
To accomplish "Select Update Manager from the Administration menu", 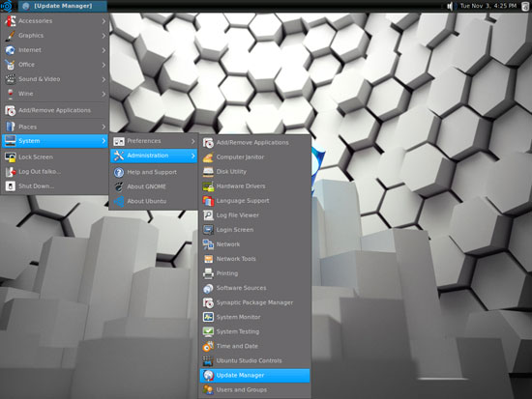I will tap(254, 376).
